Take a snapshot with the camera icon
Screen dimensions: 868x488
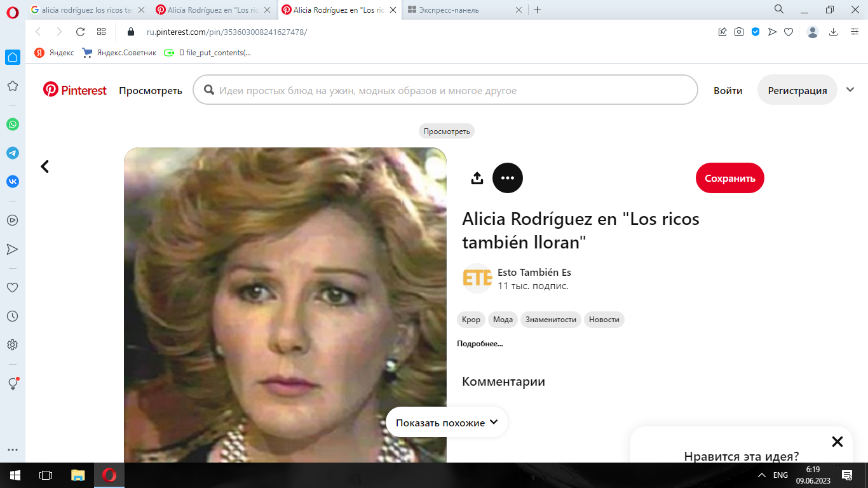[739, 32]
